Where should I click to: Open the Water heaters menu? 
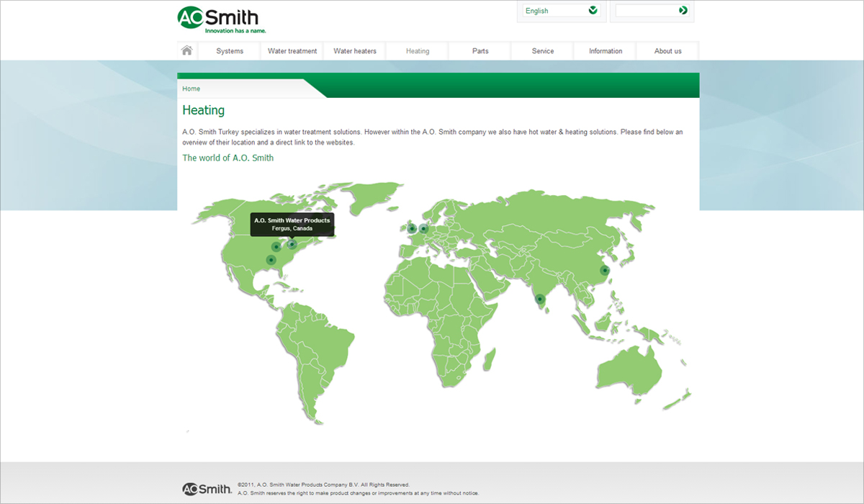(355, 51)
